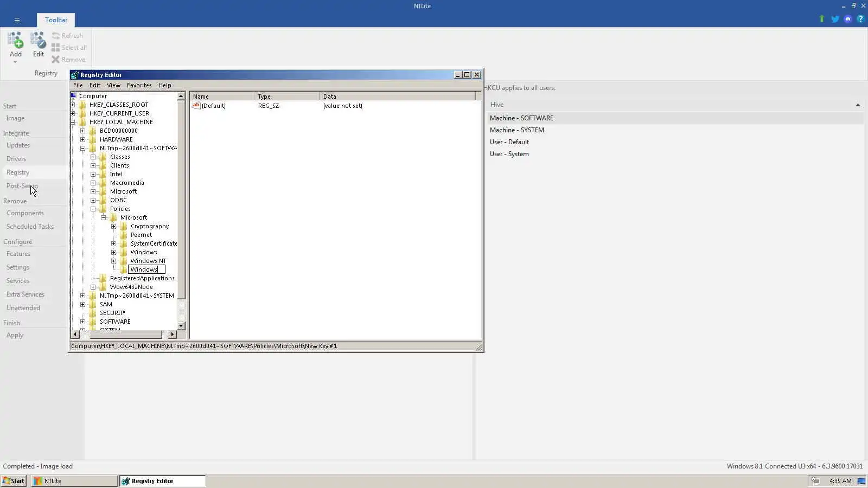Open the NTLite hamburger menu
This screenshot has height=488, width=868.
[17, 20]
